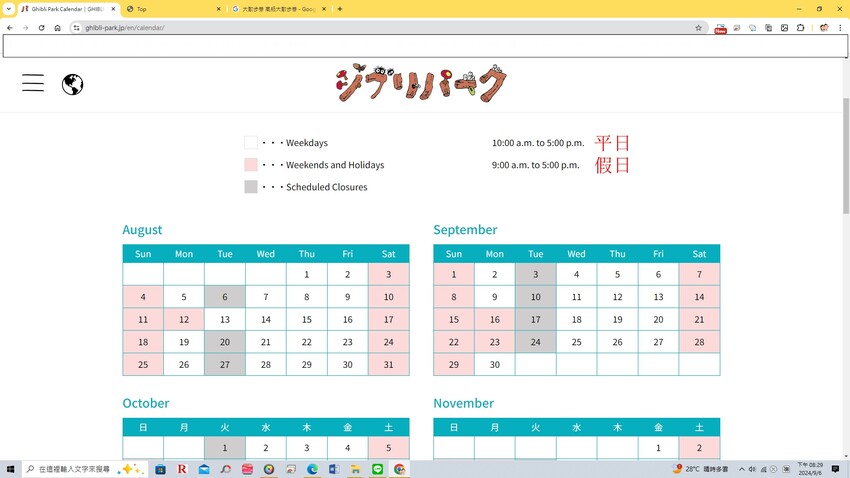
Task: Click August 12 holiday date
Action: tap(184, 320)
